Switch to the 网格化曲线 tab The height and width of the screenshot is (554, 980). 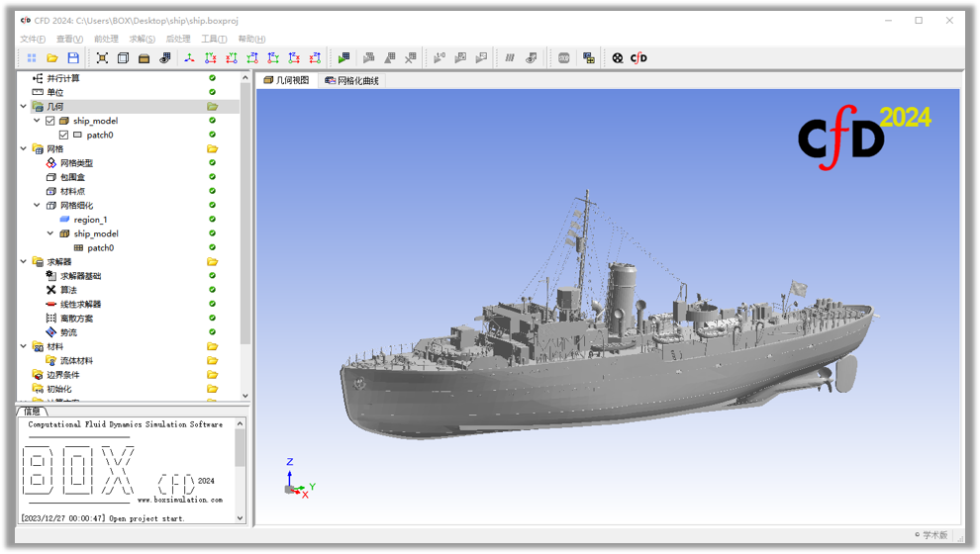[352, 81]
